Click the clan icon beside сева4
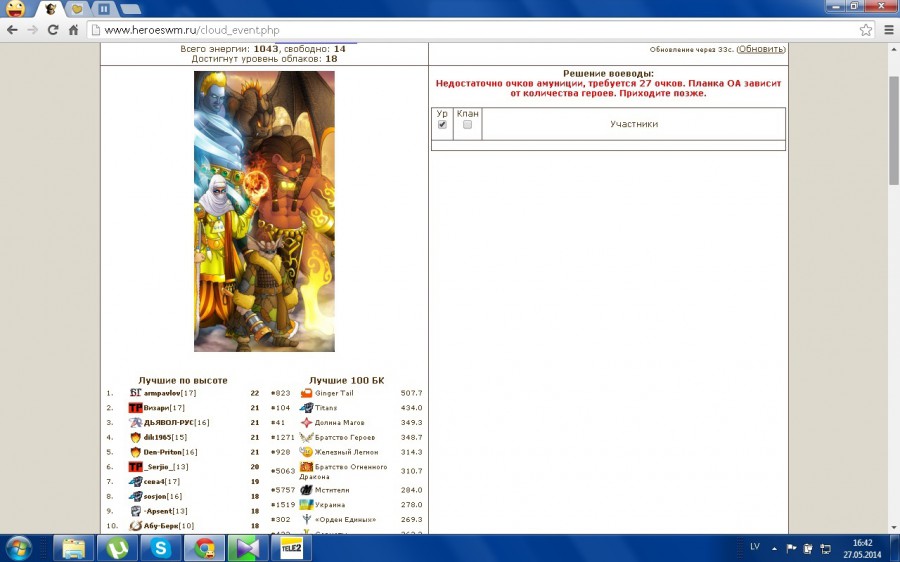This screenshot has width=900, height=562. pyautogui.click(x=135, y=482)
